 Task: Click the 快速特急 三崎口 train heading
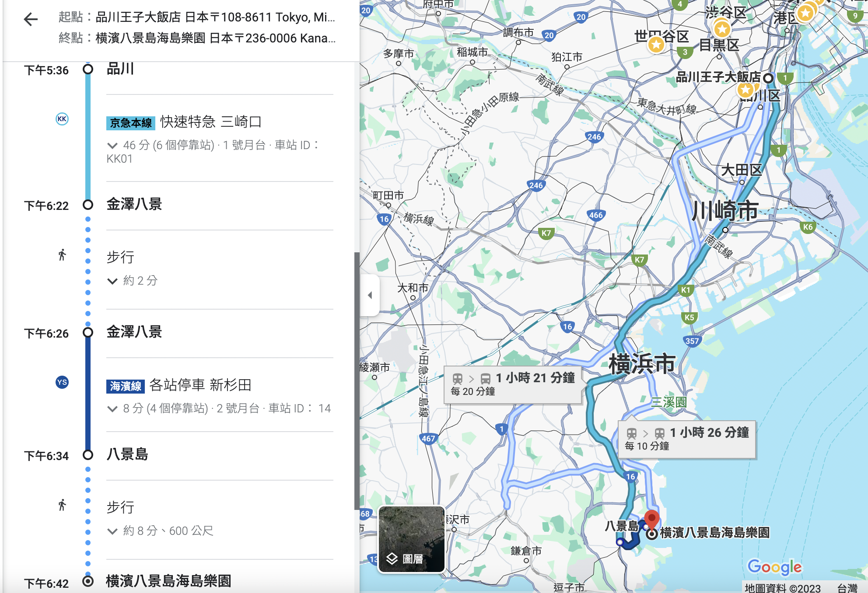pos(211,122)
